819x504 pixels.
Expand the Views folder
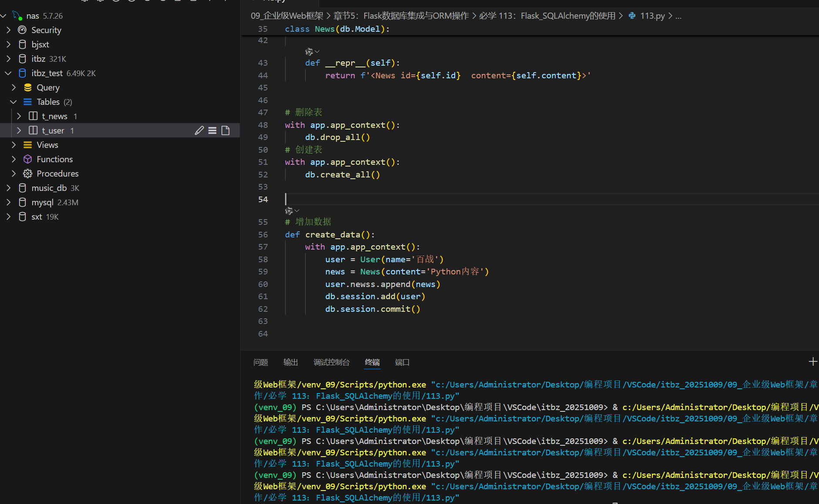coord(13,145)
